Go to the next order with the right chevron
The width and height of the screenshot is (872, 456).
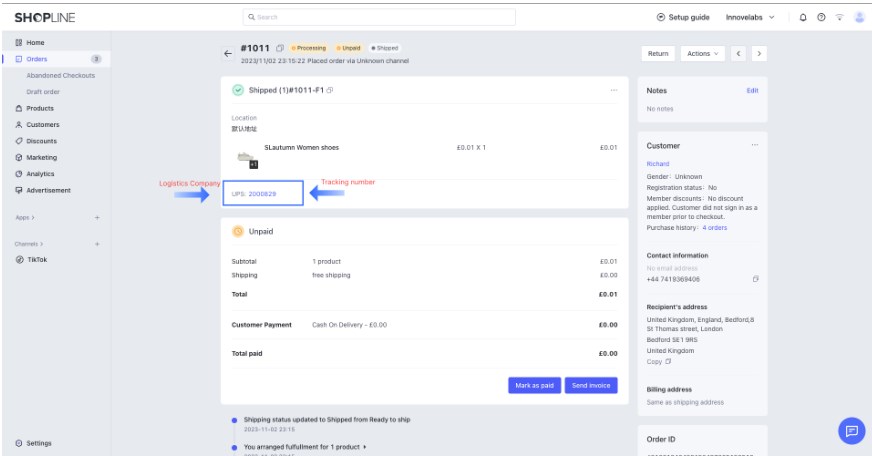click(x=759, y=53)
